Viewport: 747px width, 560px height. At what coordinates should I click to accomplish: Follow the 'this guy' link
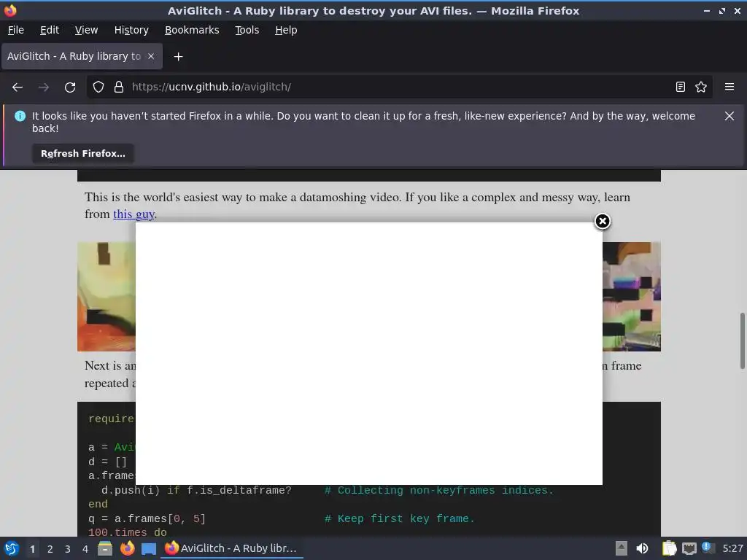click(133, 214)
